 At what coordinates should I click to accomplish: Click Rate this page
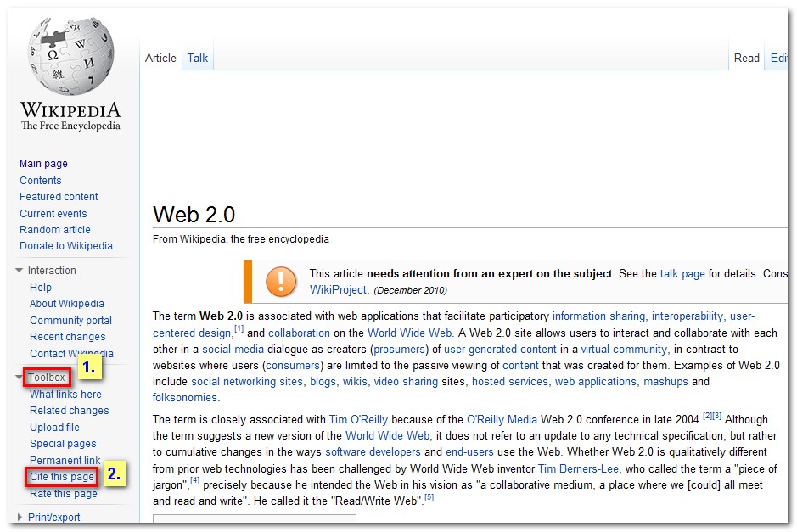(x=64, y=493)
